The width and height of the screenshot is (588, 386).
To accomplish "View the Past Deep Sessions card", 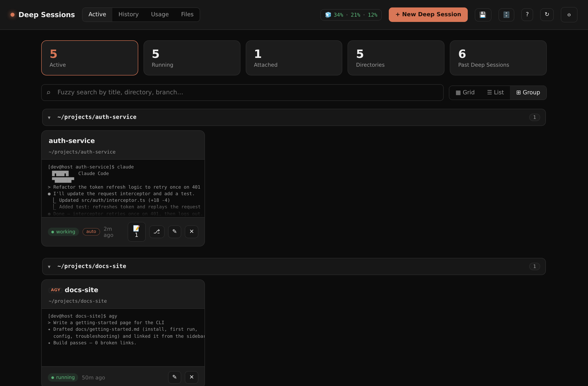I will pos(498,58).
